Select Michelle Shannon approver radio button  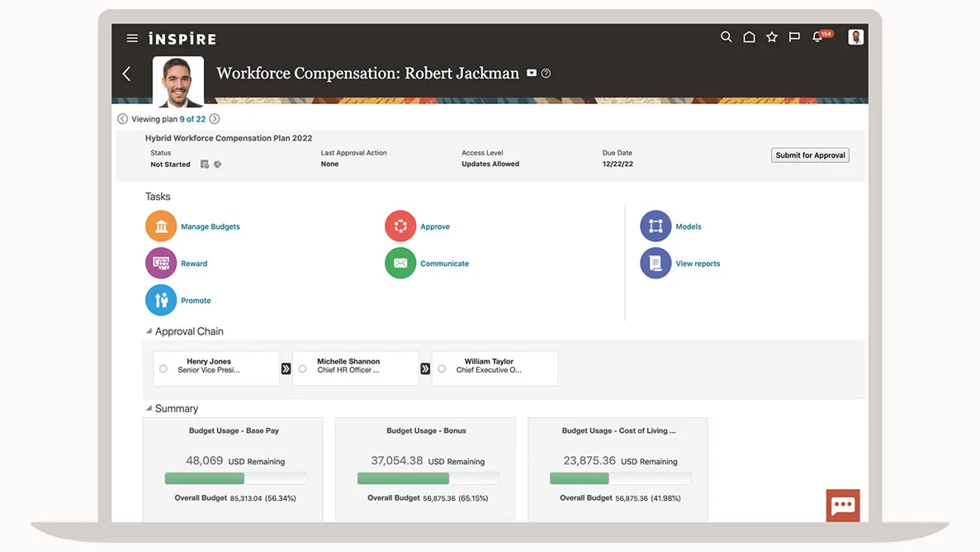pos(303,369)
